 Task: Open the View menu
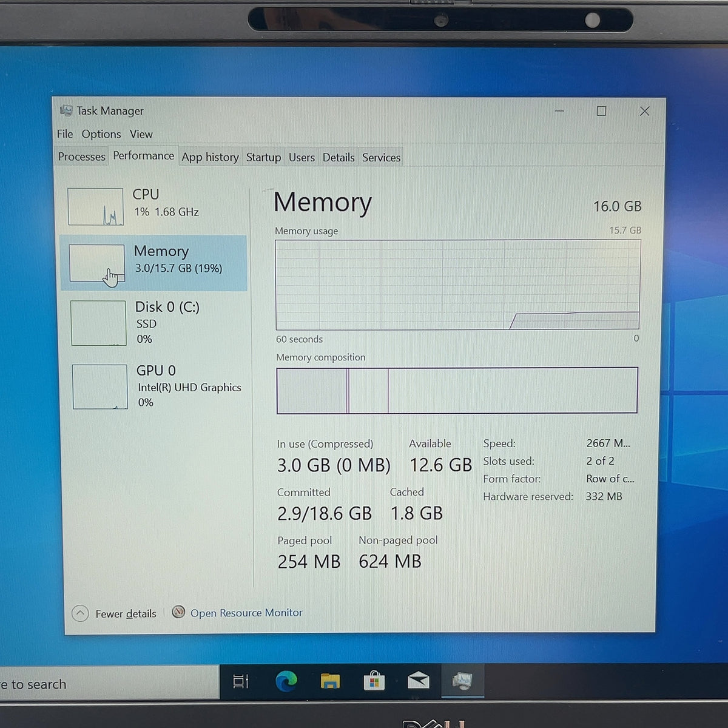(141, 134)
